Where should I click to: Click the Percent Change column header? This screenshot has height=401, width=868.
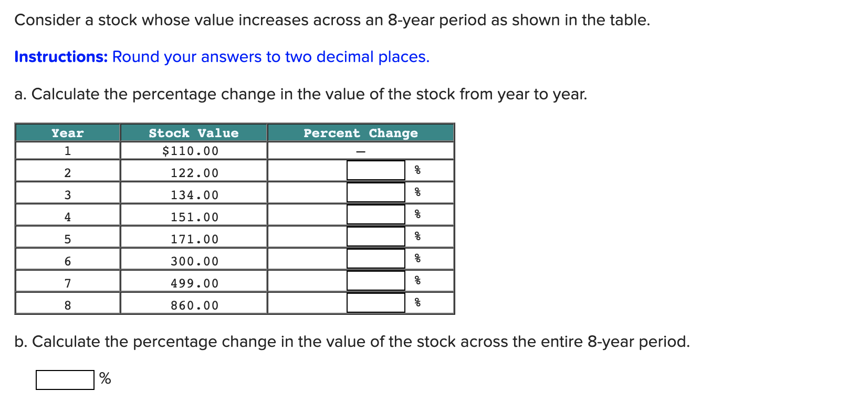click(x=360, y=133)
